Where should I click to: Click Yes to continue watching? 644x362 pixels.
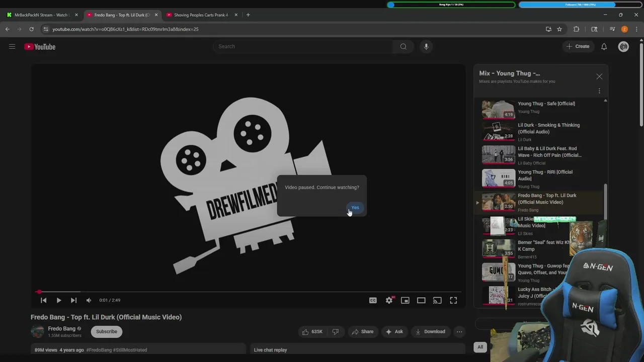355,208
